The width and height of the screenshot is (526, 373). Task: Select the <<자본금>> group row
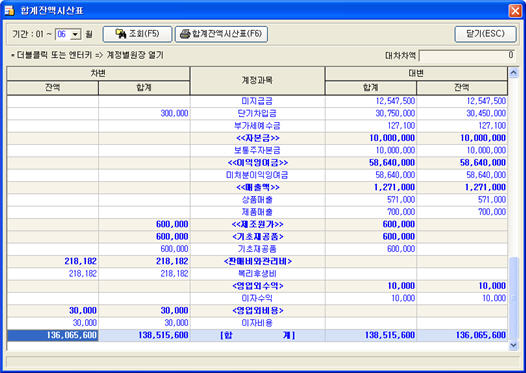(x=257, y=138)
